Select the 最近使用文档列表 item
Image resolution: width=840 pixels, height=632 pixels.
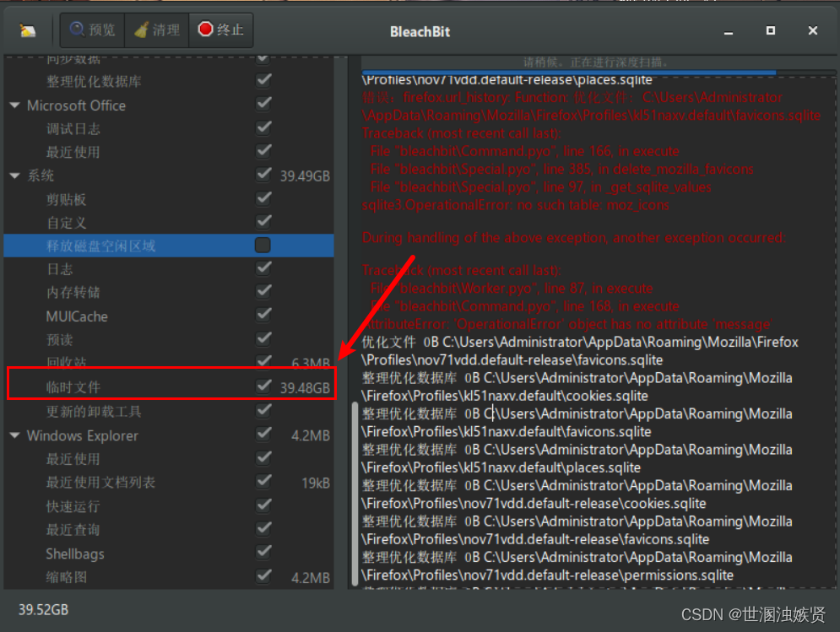100,483
